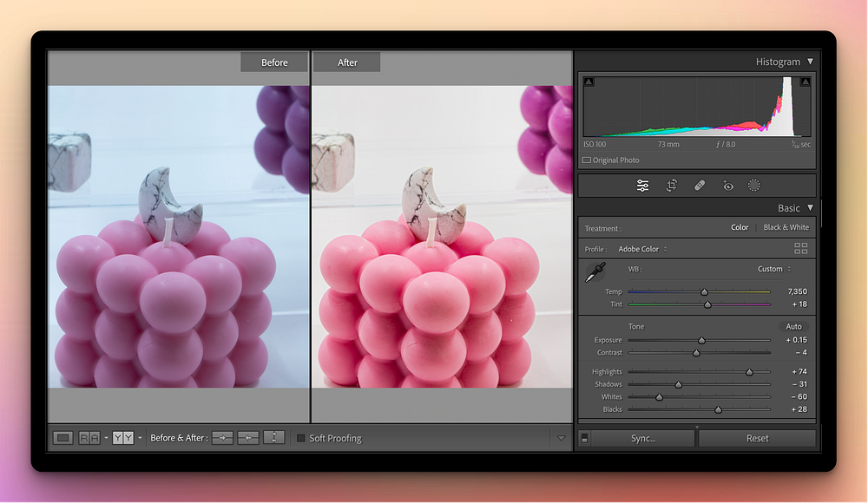Click the Contrast value -4 field
The image size is (868, 503).
click(801, 352)
